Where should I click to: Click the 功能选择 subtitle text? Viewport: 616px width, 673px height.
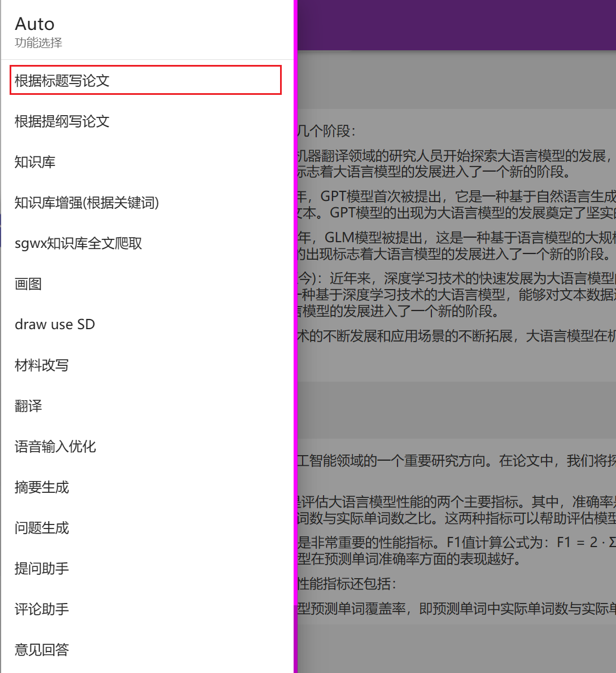coord(38,43)
